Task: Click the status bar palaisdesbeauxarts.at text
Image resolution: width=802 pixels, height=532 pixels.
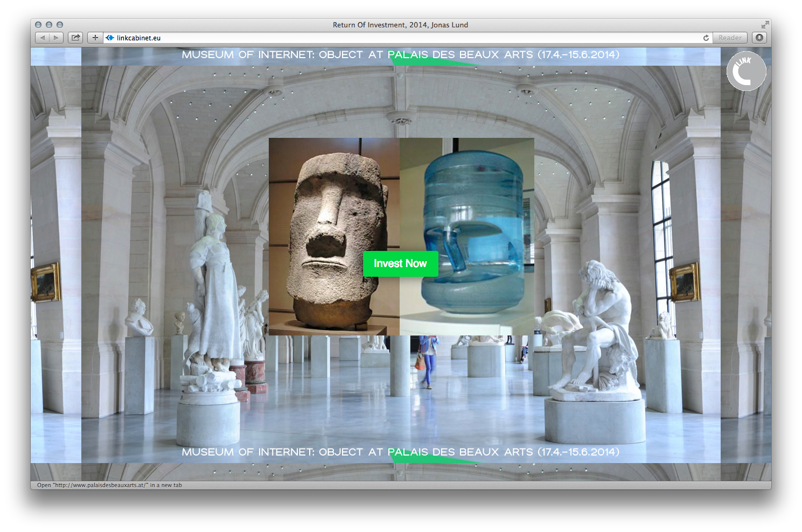Action: pyautogui.click(x=109, y=485)
